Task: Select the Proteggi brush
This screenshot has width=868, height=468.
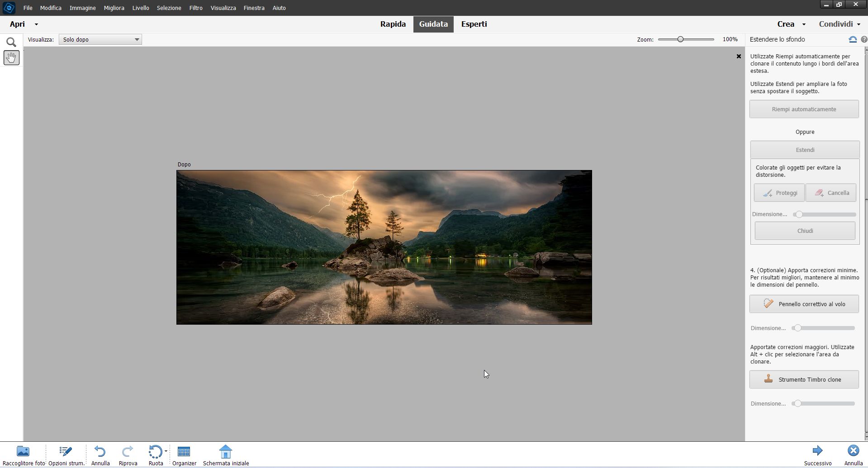Action: [x=779, y=193]
